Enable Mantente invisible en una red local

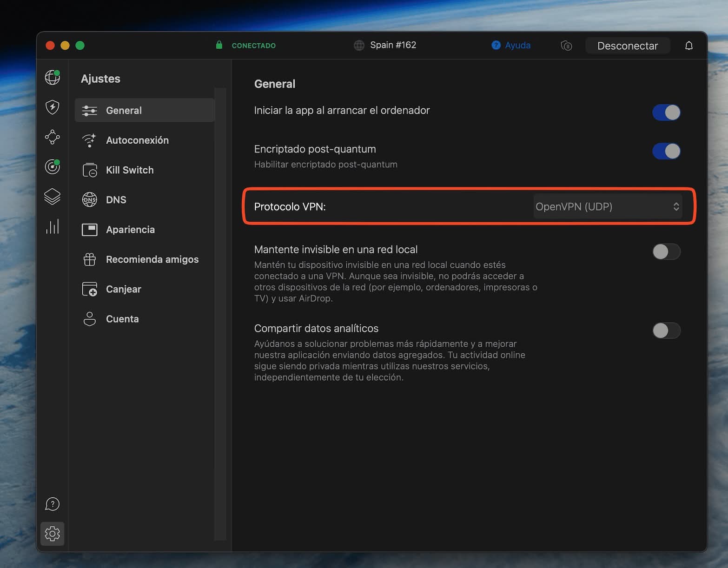[666, 251]
